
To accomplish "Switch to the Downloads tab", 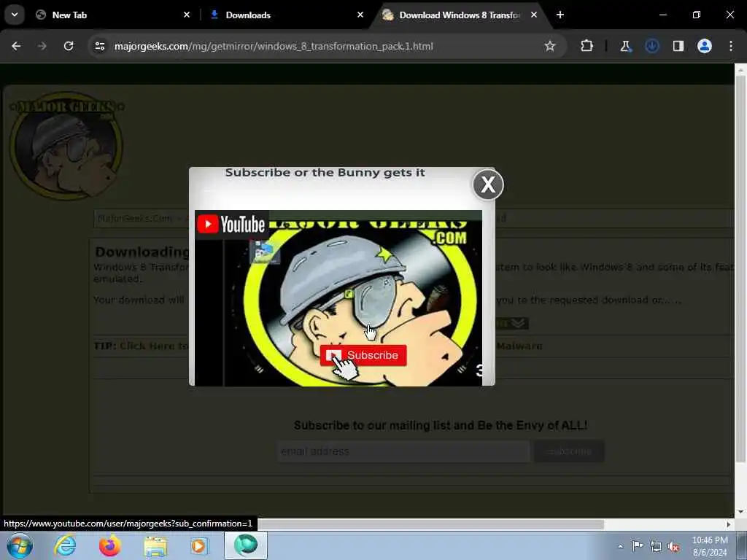I will point(286,15).
